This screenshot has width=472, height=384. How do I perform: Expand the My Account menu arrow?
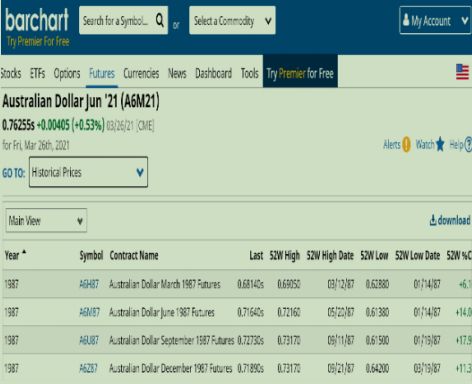(465, 21)
